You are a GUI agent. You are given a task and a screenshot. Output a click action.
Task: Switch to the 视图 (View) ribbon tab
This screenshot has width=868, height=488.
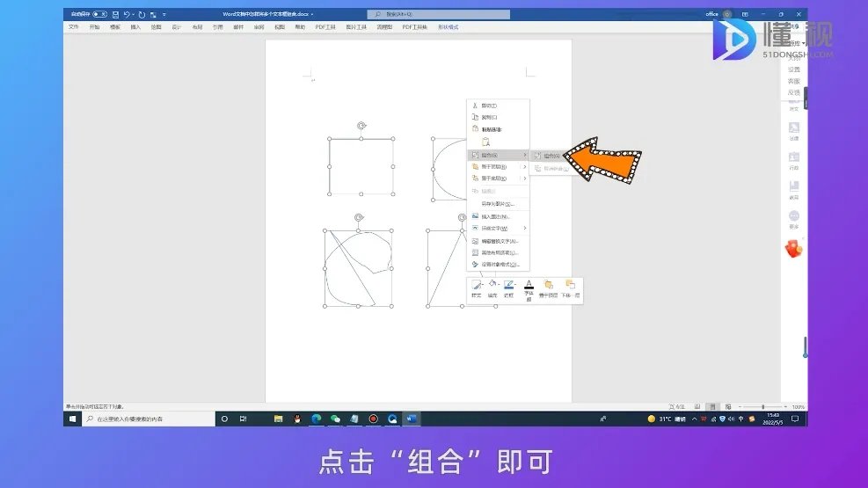pyautogui.click(x=280, y=26)
